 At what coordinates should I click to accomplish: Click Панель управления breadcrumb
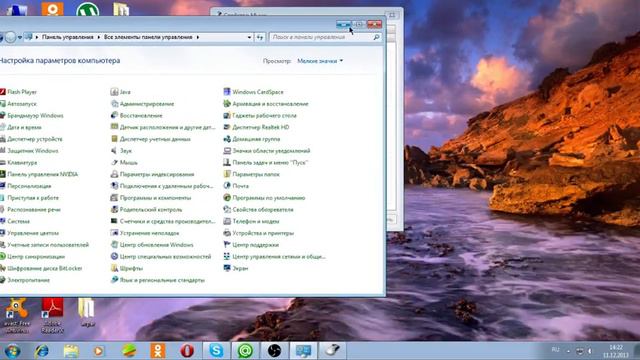click(x=68, y=37)
